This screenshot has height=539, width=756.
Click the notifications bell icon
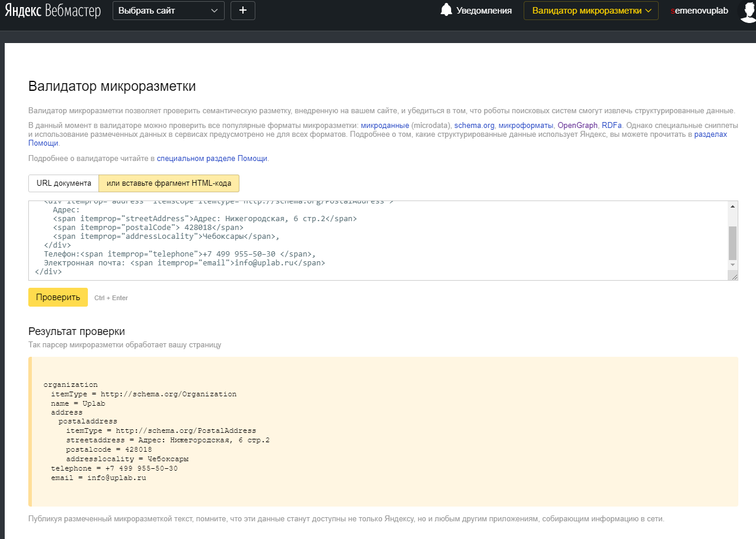tap(446, 10)
